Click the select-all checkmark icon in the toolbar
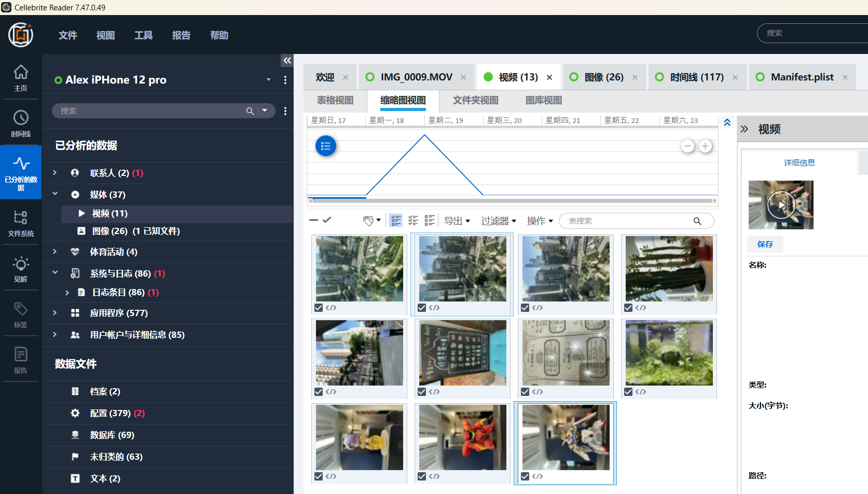Viewport: 868px width, 494px height. 327,220
